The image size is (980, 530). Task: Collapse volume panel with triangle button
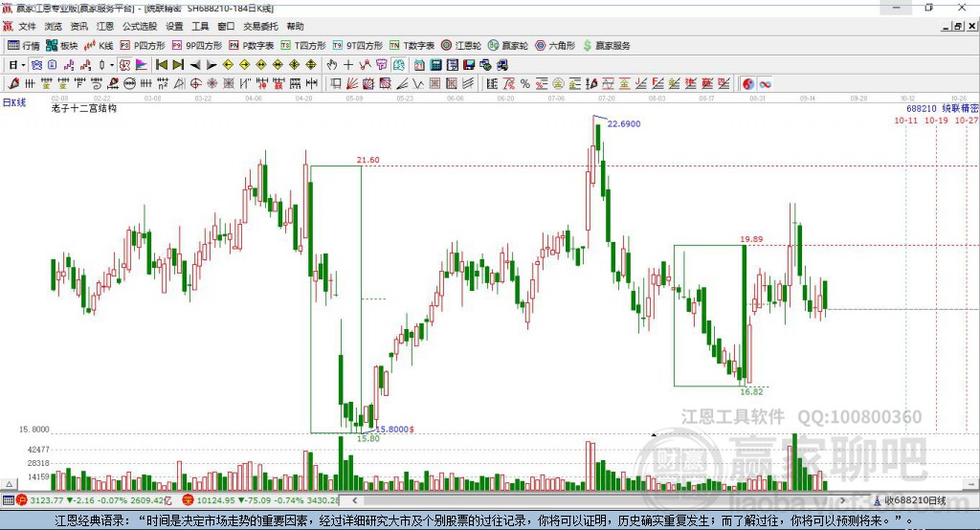(x=10, y=484)
